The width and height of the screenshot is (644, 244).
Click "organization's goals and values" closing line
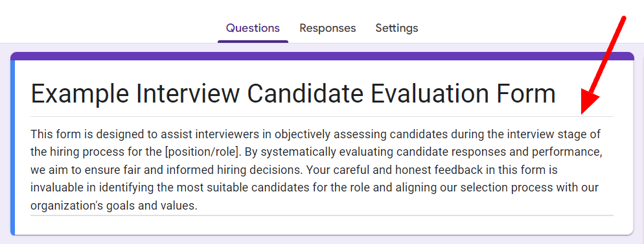click(114, 205)
